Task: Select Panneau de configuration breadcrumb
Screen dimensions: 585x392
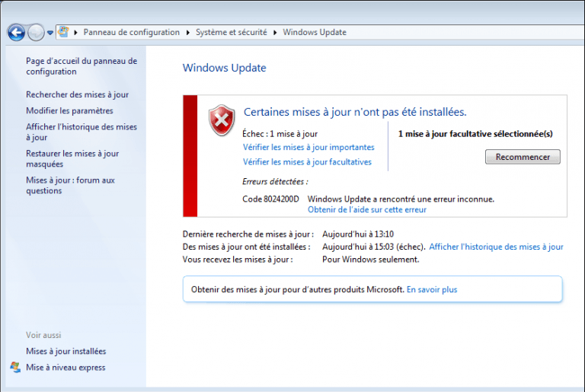Action: tap(131, 32)
